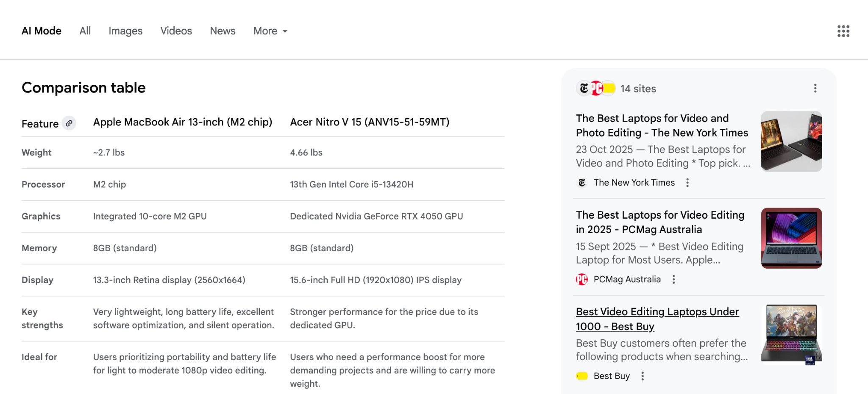Open Best Video Editing Laptops Under 1000 article
Image resolution: width=868 pixels, height=394 pixels.
(x=657, y=319)
